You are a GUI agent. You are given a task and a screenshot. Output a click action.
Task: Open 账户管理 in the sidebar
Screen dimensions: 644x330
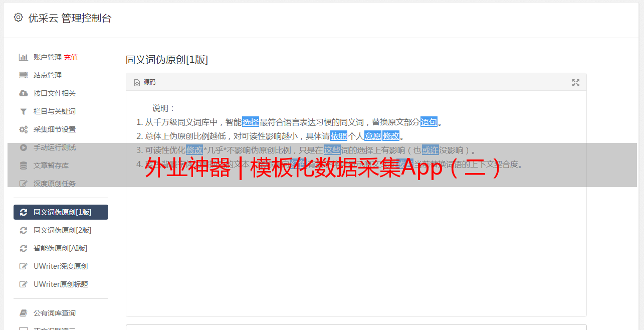(x=48, y=57)
